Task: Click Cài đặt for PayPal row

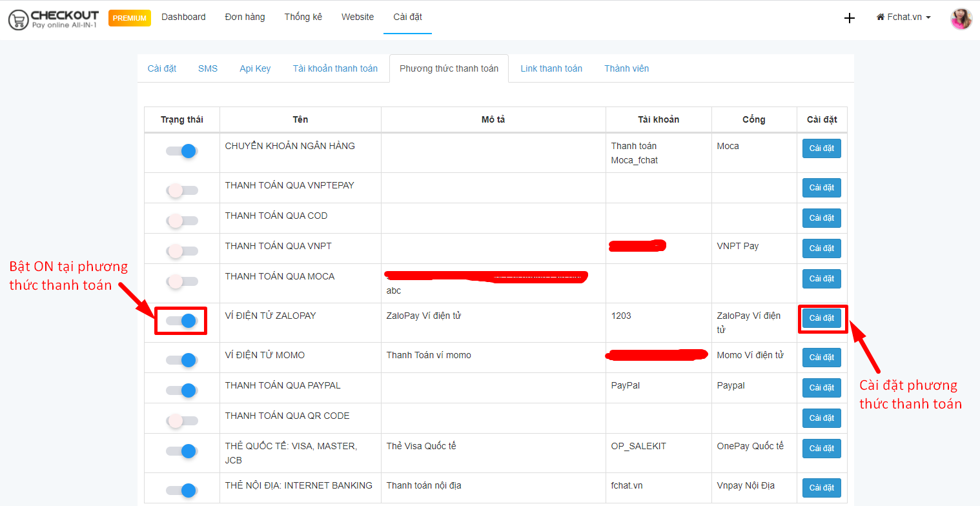Action: click(x=822, y=388)
